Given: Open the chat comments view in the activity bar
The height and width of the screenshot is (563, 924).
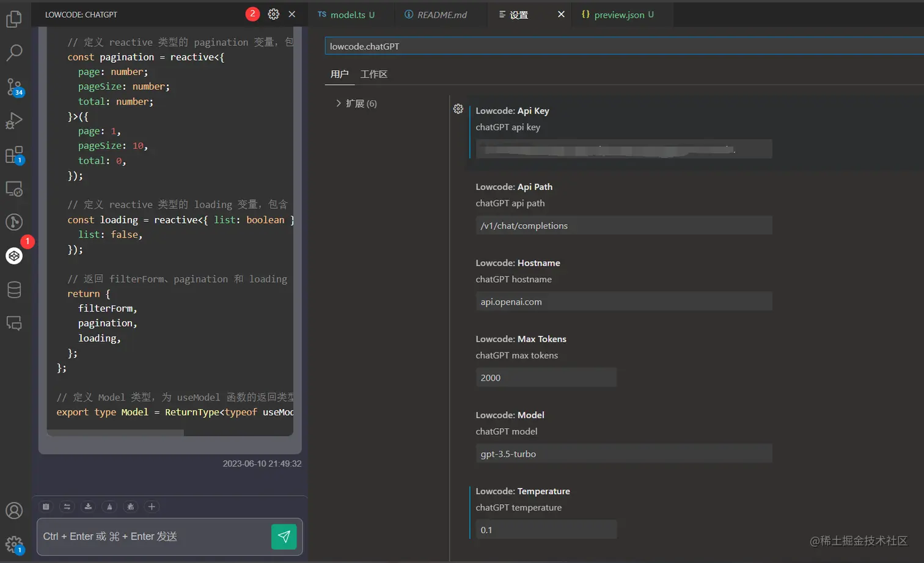Looking at the screenshot, I should (x=14, y=323).
